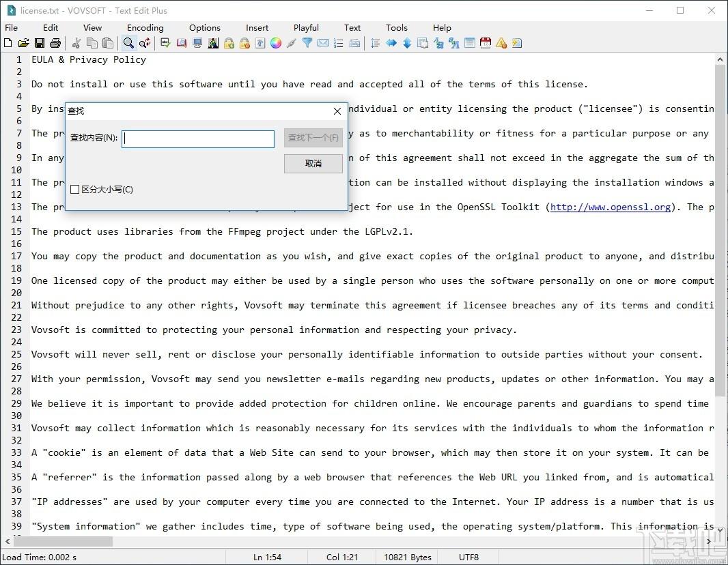
Task: Click the vertical double arrow icon
Action: tap(407, 43)
